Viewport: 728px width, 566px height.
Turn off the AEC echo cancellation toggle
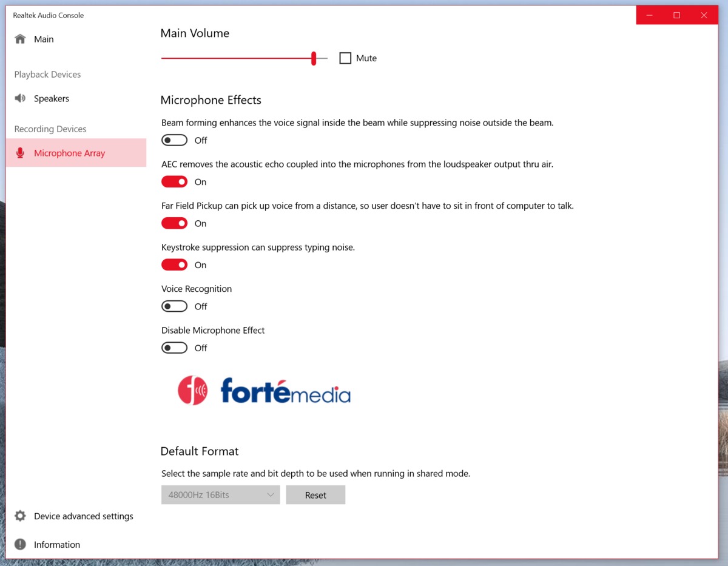pyautogui.click(x=174, y=182)
